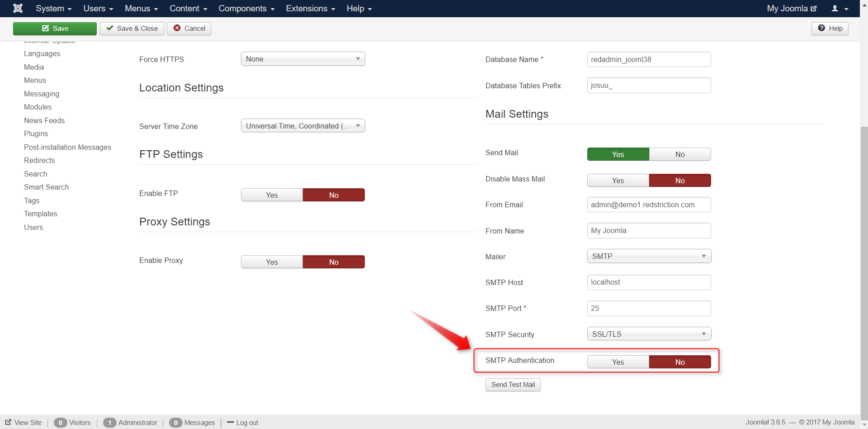Set Enable Proxy to Yes
868x429 pixels.
[x=272, y=262]
